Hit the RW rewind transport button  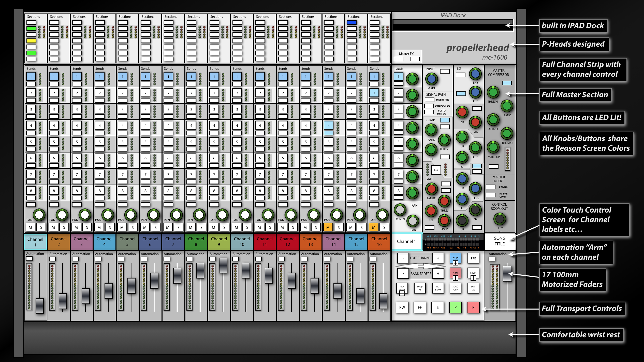(402, 307)
